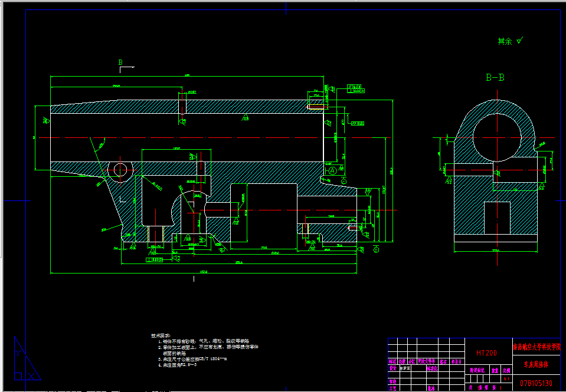Image resolution: width=566 pixels, height=392 pixels.
Task: Click the 比例 label in title block
Action: (506, 370)
